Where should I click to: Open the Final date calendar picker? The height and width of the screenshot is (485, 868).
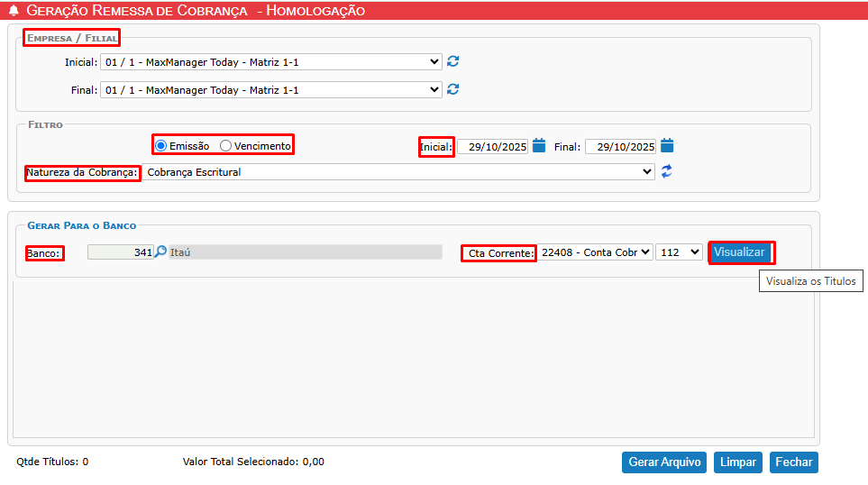(x=667, y=145)
